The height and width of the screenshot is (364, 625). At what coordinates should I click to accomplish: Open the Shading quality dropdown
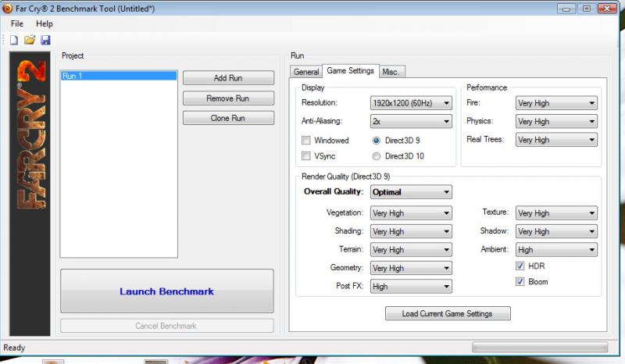pyautogui.click(x=411, y=231)
